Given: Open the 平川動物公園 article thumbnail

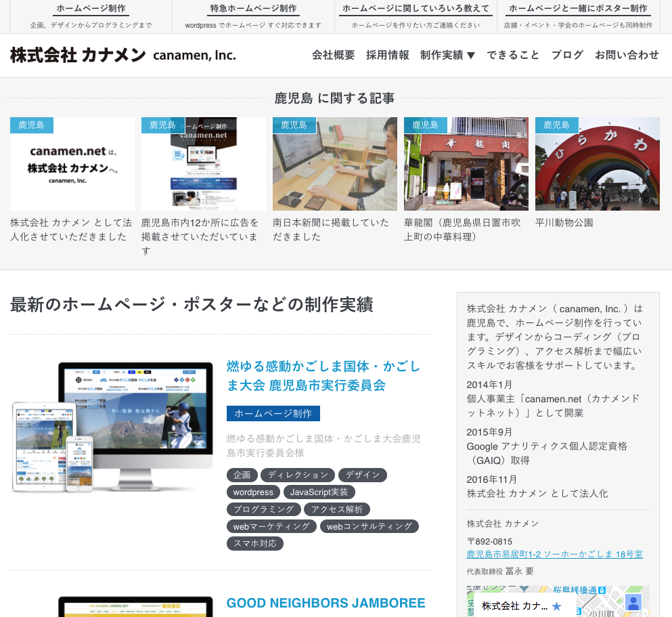Looking at the screenshot, I should [x=598, y=164].
